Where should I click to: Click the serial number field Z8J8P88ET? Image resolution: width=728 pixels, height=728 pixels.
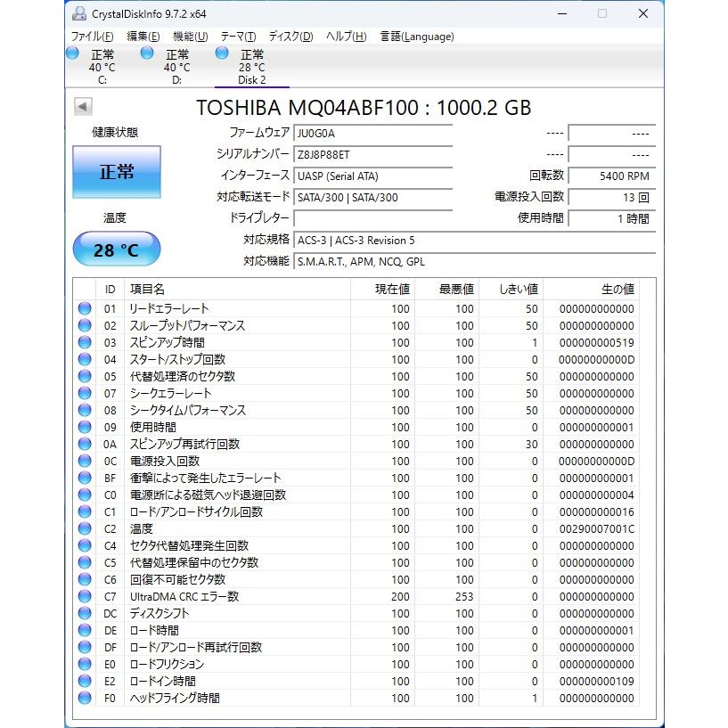372,155
